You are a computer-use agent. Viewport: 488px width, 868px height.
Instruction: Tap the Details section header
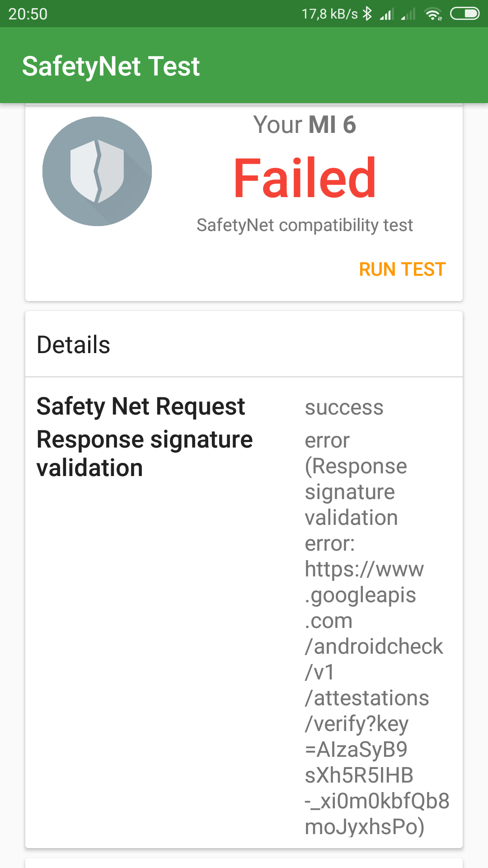pos(74,344)
